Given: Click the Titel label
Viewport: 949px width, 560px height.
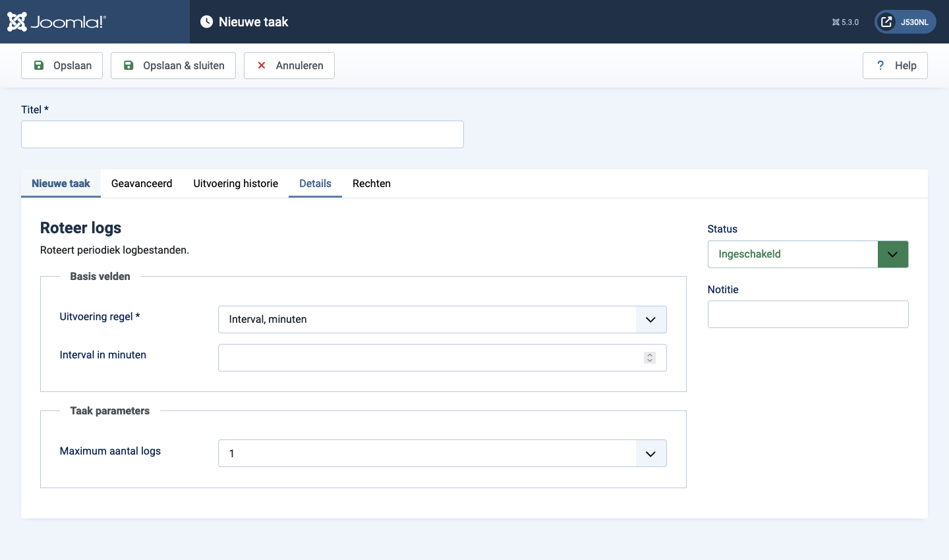Looking at the screenshot, I should [35, 110].
